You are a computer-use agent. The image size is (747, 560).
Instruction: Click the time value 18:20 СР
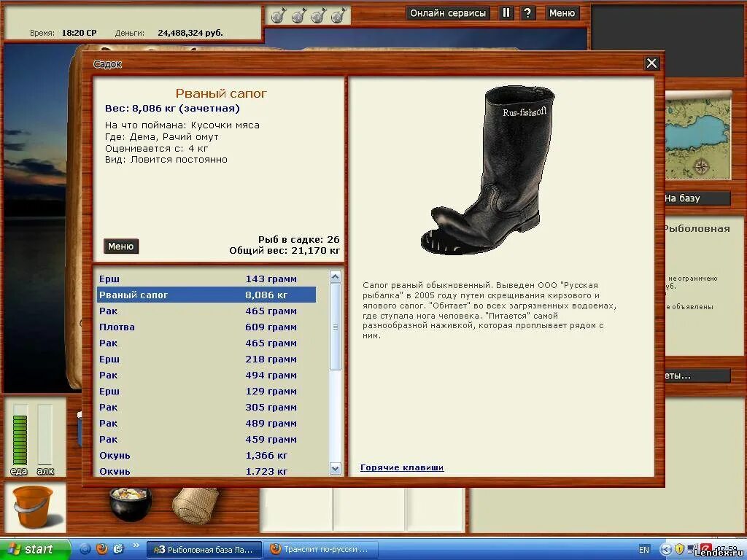[79, 33]
